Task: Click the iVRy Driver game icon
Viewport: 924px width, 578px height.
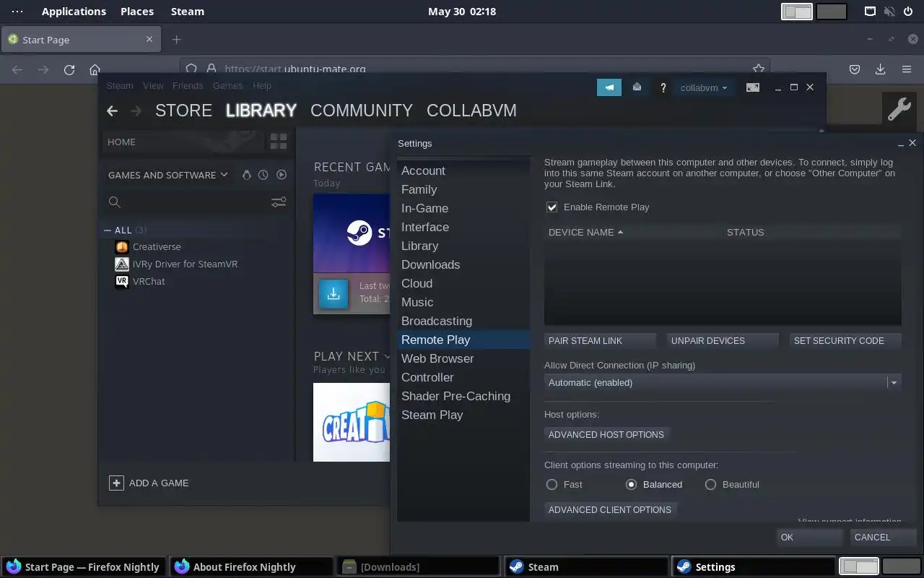Action: (x=122, y=264)
